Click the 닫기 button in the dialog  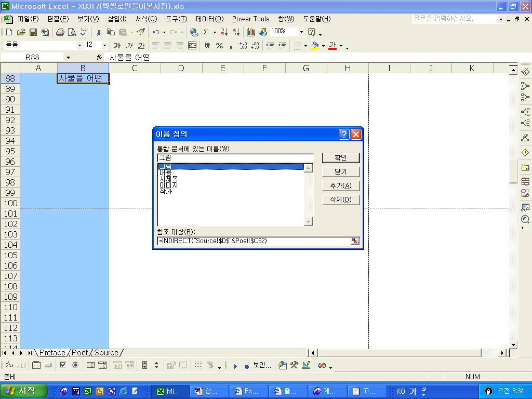(341, 171)
